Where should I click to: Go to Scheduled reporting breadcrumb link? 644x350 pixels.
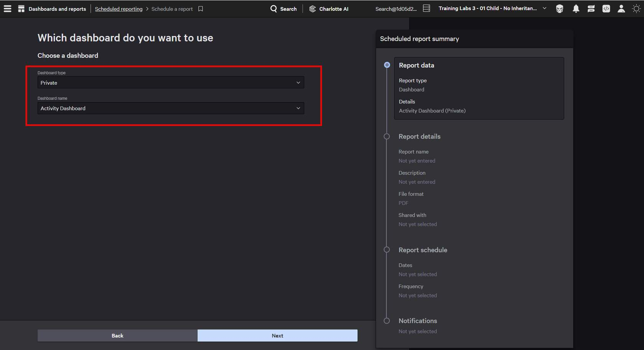coord(118,9)
